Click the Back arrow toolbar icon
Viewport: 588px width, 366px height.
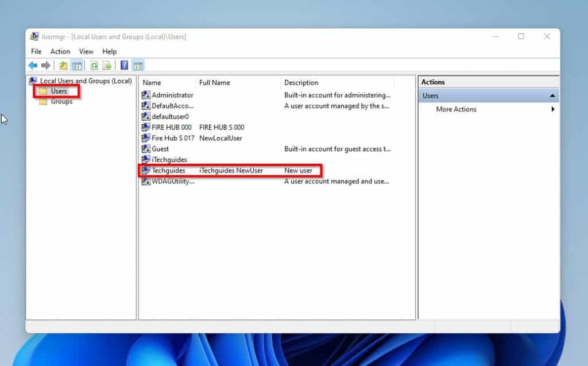pyautogui.click(x=33, y=66)
